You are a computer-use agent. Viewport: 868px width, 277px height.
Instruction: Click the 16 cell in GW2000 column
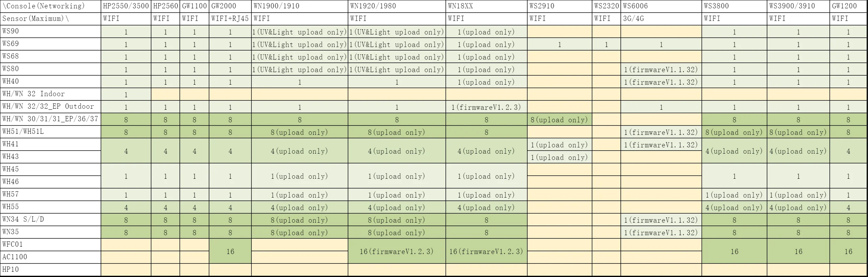(230, 251)
